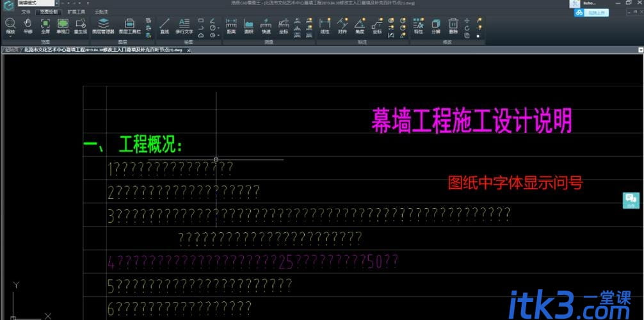This screenshot has width=644, height=320.
Task: Switch to the 览图绘制 ribbon tab
Action: click(x=49, y=12)
